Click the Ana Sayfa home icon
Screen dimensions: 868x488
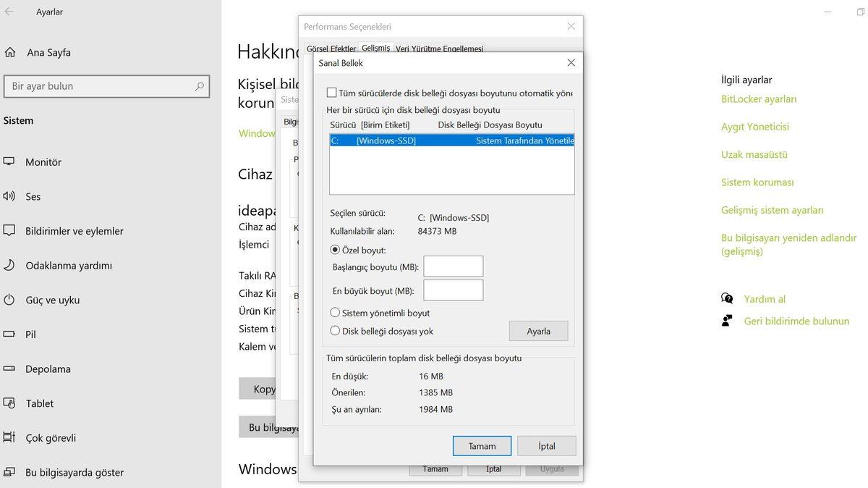point(10,52)
